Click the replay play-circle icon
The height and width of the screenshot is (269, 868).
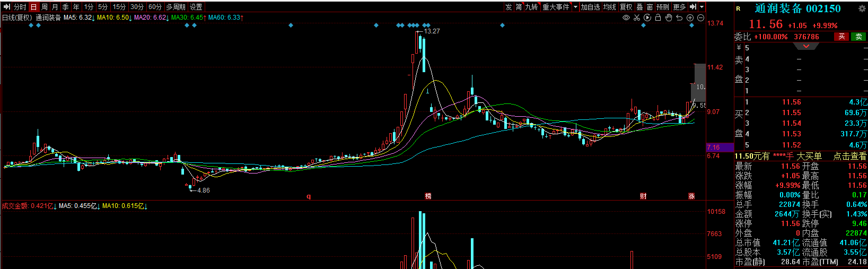647,18
